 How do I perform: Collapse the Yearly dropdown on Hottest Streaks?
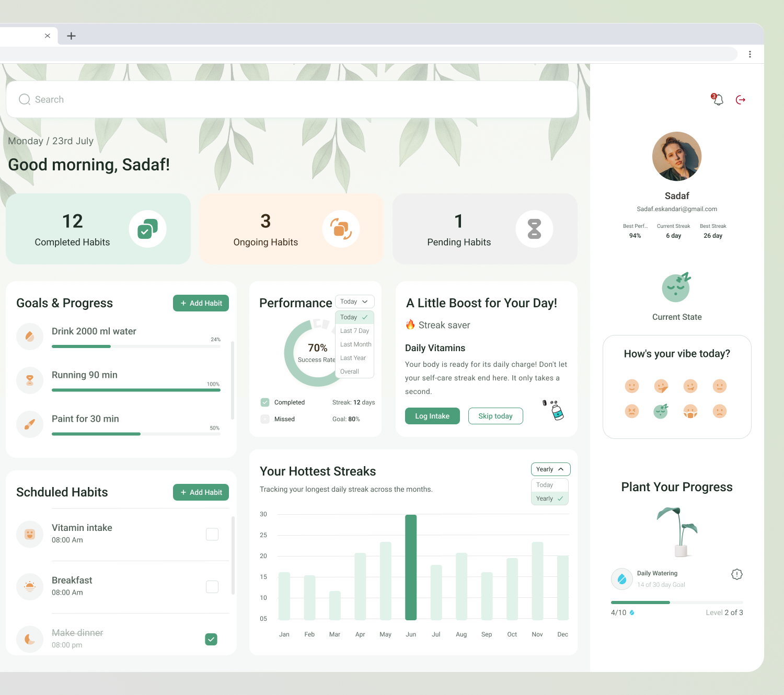[550, 469]
